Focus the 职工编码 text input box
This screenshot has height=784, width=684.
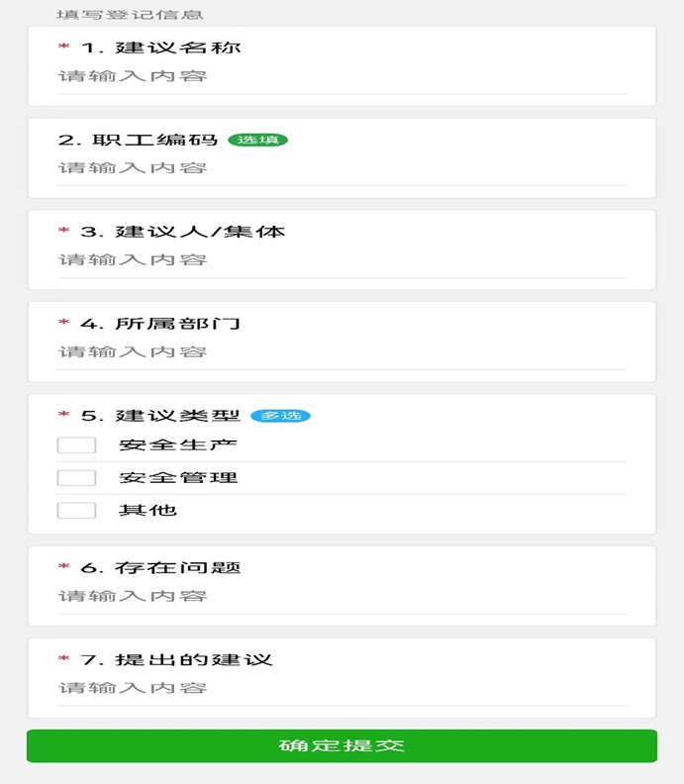342,167
